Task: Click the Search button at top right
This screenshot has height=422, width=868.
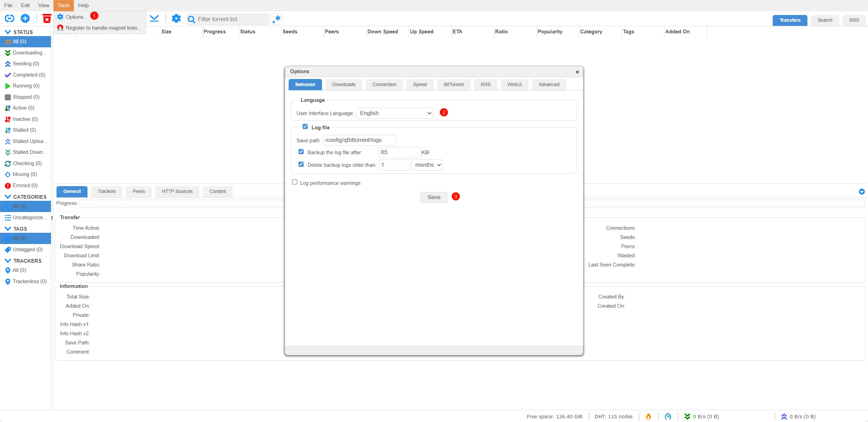Action: pos(824,20)
